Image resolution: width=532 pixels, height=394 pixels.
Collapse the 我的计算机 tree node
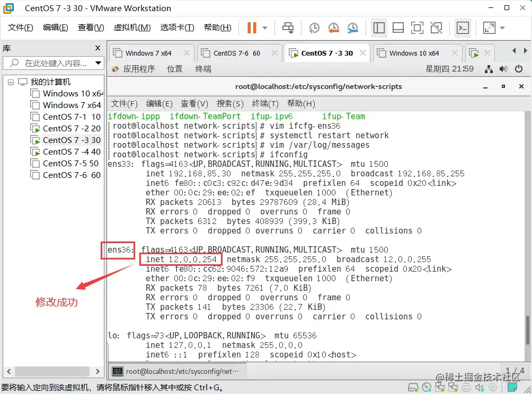pyautogui.click(x=11, y=82)
